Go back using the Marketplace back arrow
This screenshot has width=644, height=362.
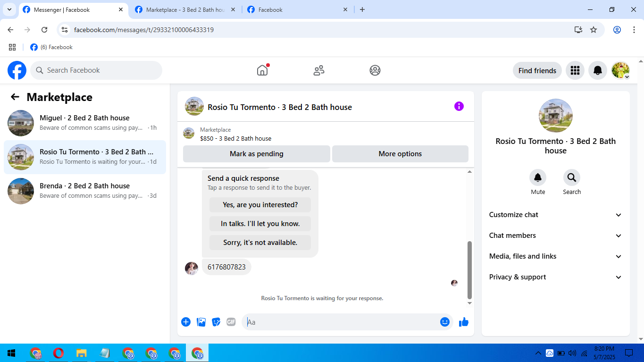point(15,97)
